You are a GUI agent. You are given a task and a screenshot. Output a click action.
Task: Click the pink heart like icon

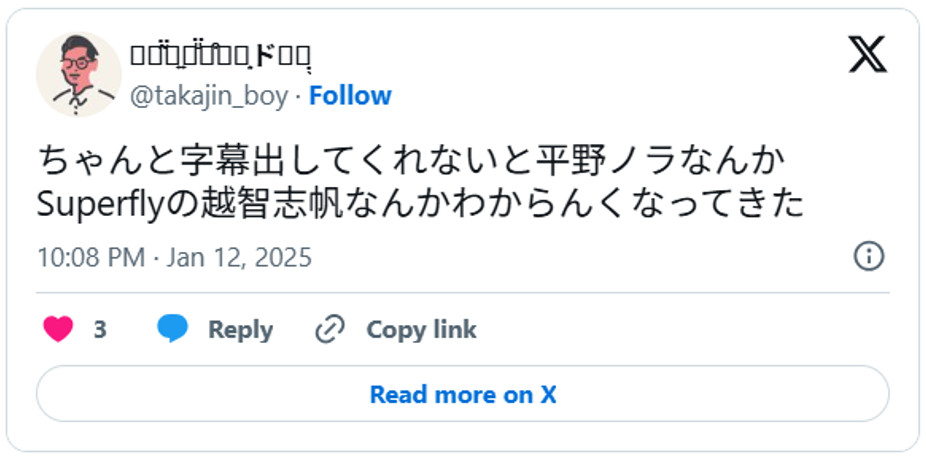pyautogui.click(x=59, y=329)
